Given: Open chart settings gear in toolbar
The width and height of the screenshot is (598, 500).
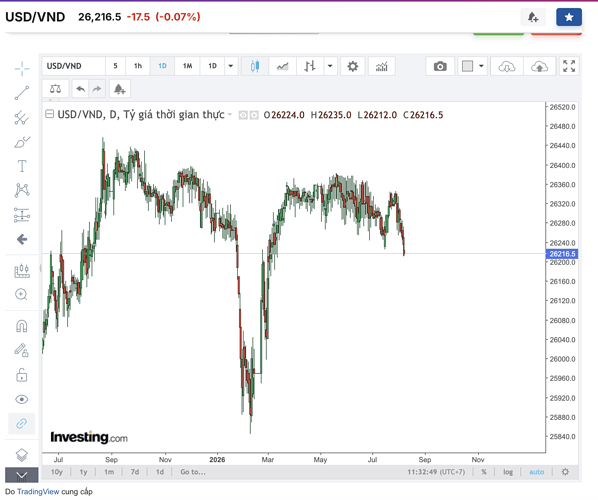Looking at the screenshot, I should point(352,66).
